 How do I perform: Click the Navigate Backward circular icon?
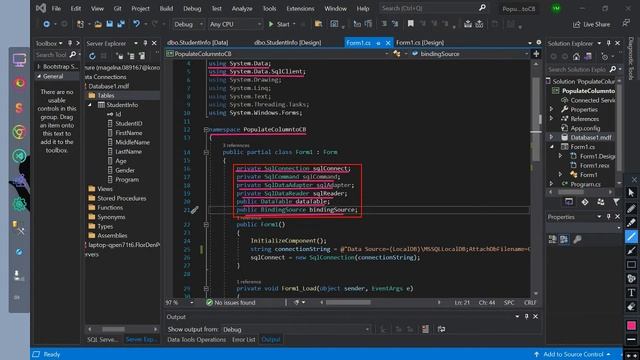(x=47, y=24)
